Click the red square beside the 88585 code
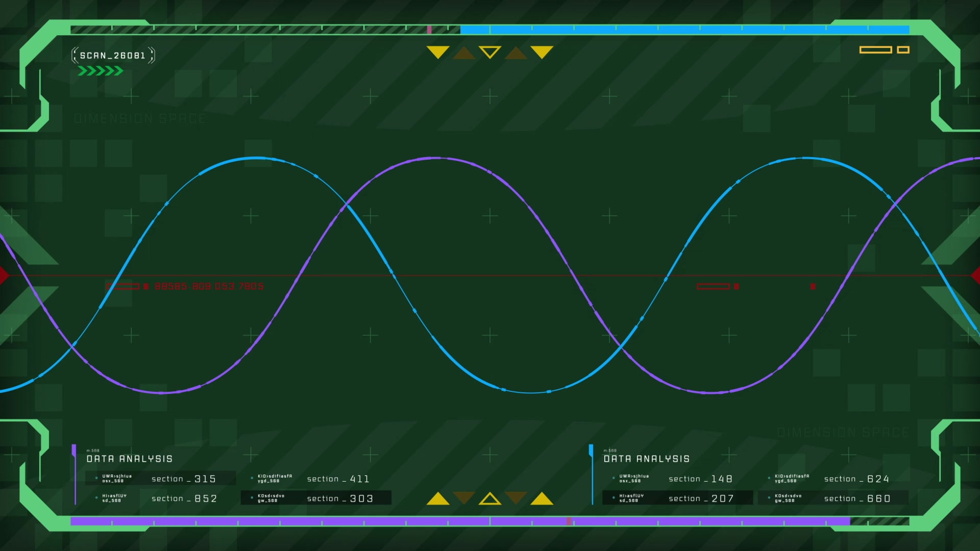 pyautogui.click(x=146, y=286)
